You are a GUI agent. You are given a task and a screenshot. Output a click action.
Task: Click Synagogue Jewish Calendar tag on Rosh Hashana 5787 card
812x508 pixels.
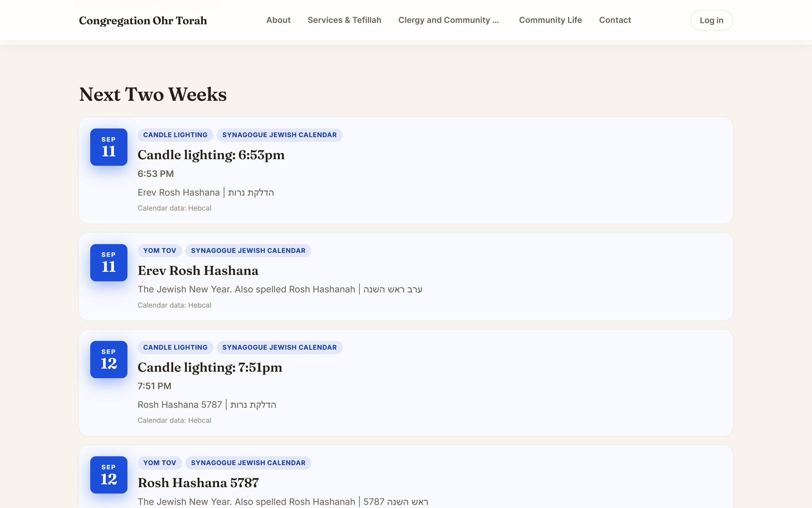click(x=248, y=463)
